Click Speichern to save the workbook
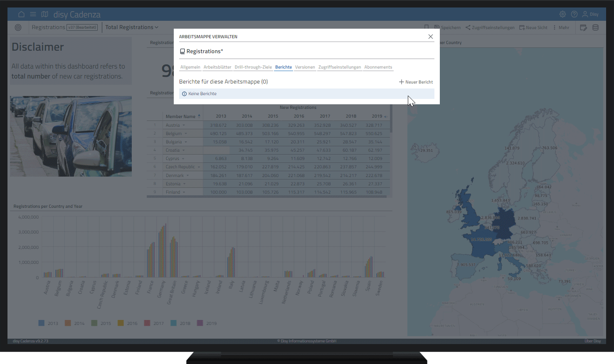 [448, 27]
